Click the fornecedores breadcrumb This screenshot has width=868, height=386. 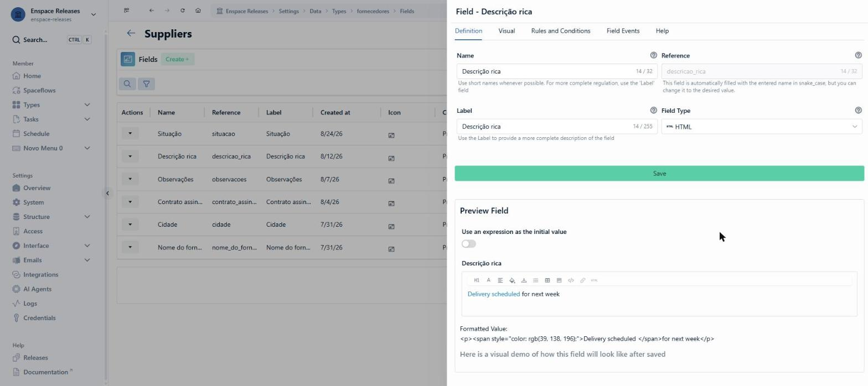373,11
